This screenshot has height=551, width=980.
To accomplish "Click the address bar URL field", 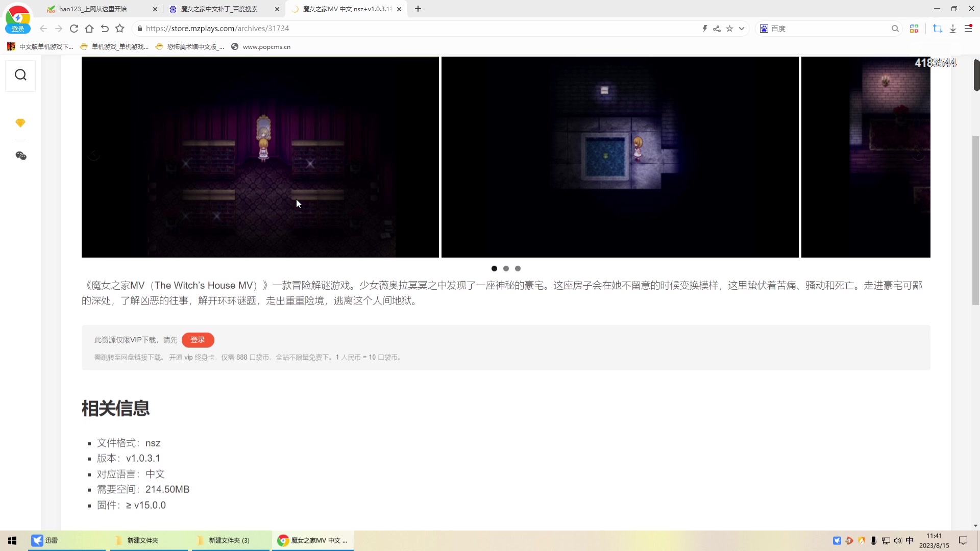I will click(x=419, y=29).
